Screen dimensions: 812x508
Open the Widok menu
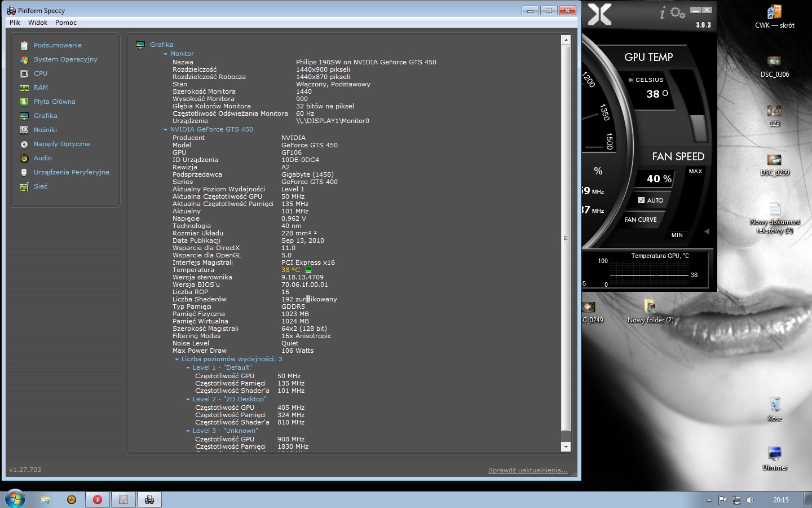click(x=38, y=23)
